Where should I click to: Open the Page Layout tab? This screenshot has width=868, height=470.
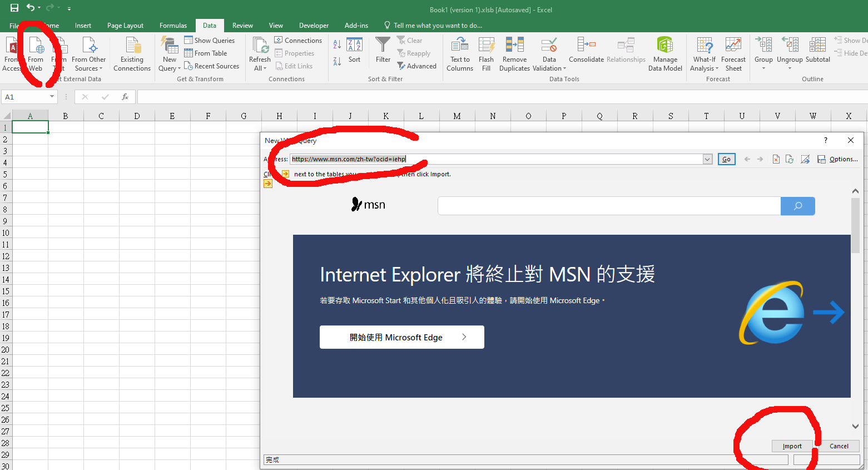coord(125,26)
